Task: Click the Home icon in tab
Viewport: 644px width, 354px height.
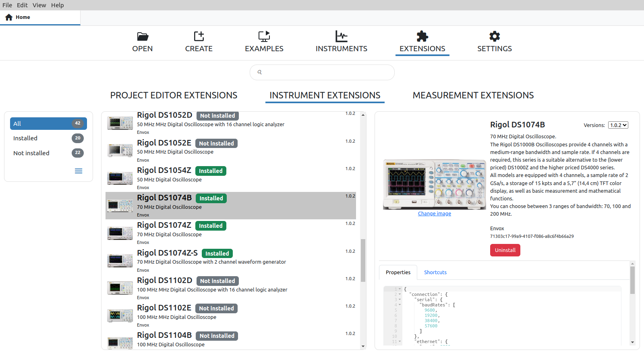Action: pyautogui.click(x=9, y=17)
